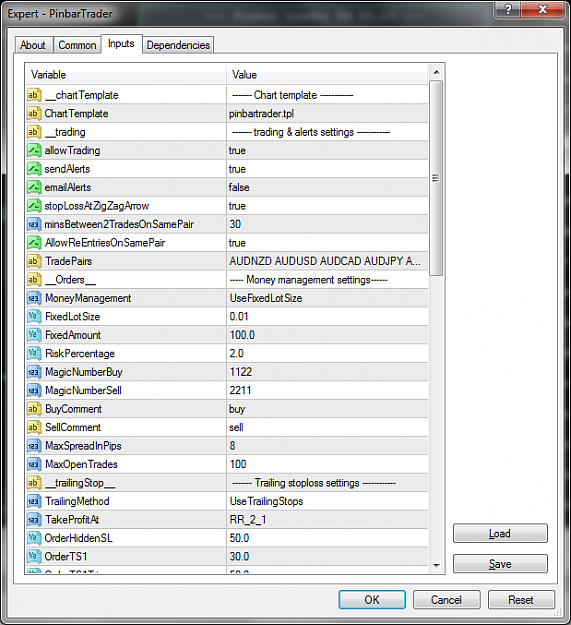Open the About tab
The image size is (571, 625).
pyautogui.click(x=33, y=45)
